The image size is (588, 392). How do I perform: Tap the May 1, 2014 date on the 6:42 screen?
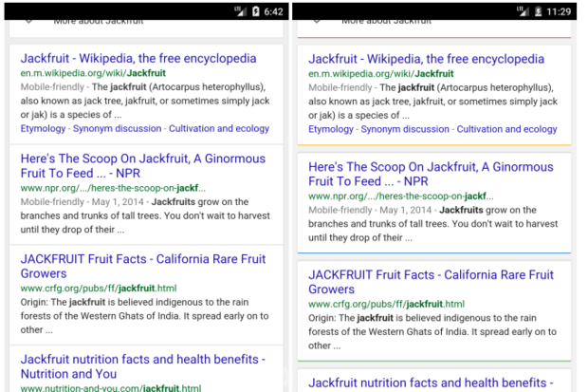(x=118, y=202)
